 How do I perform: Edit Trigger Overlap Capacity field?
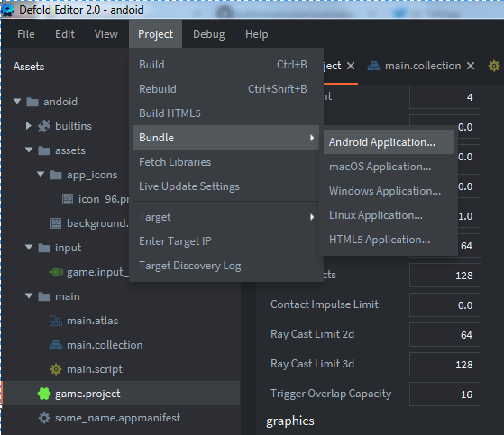(x=445, y=394)
